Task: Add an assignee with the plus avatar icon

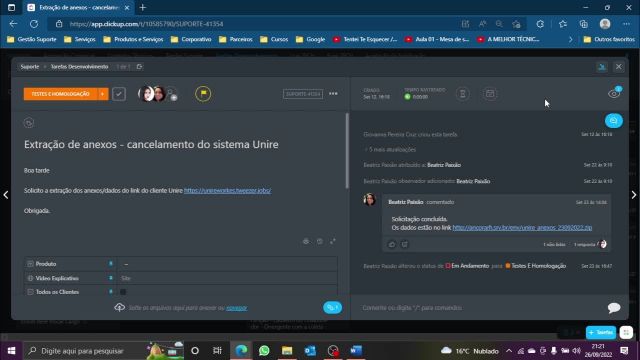Action: 172,95
